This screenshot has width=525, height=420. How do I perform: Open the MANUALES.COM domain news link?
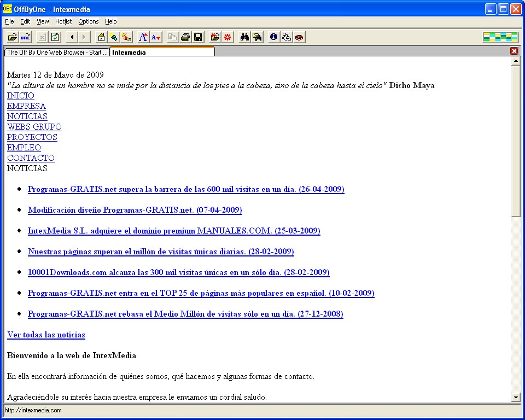coord(174,231)
